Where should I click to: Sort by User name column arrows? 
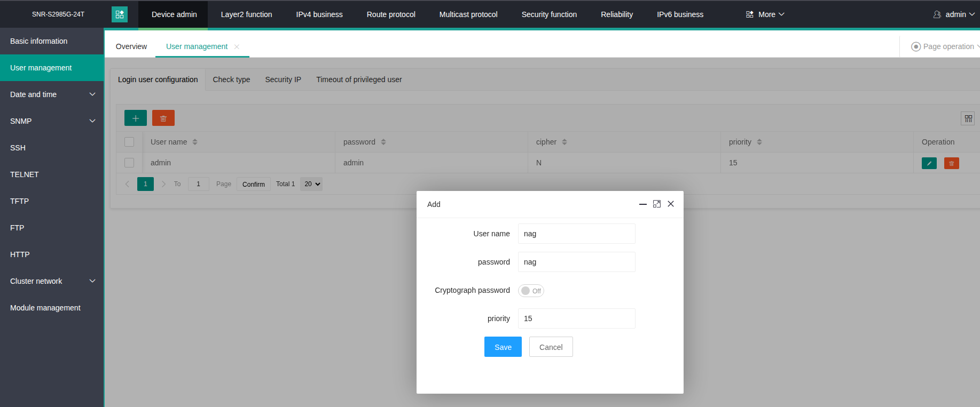coord(195,142)
